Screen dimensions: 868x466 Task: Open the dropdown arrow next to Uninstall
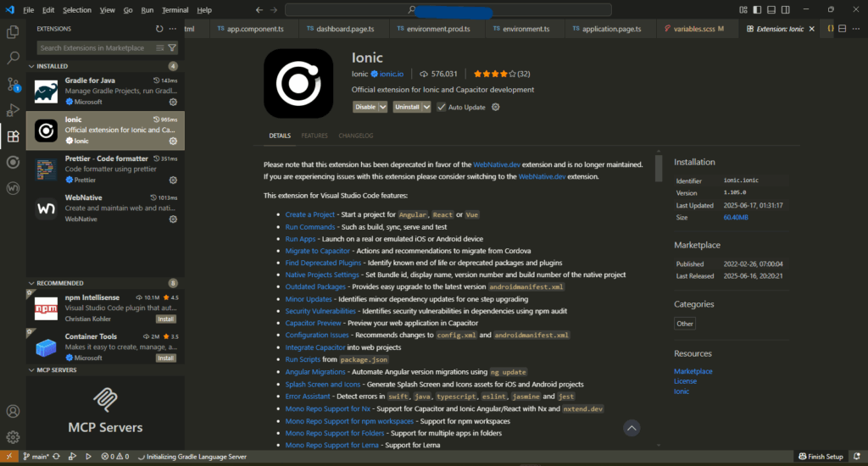426,107
